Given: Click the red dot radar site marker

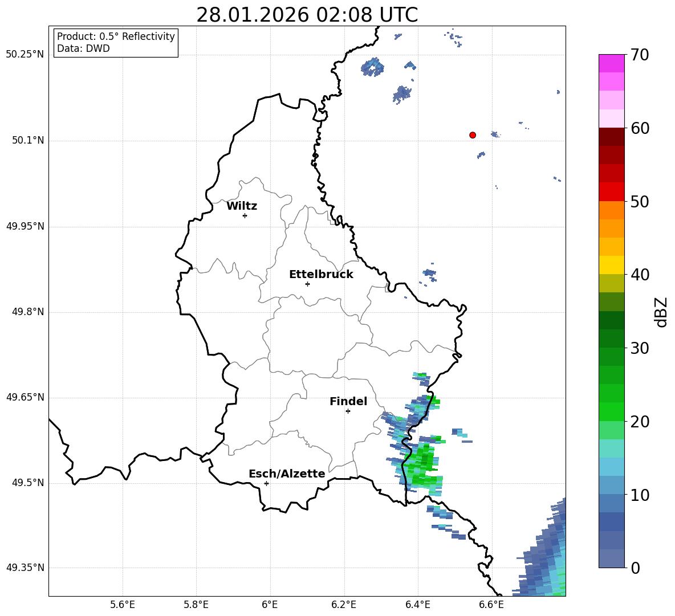Looking at the screenshot, I should point(472,135).
